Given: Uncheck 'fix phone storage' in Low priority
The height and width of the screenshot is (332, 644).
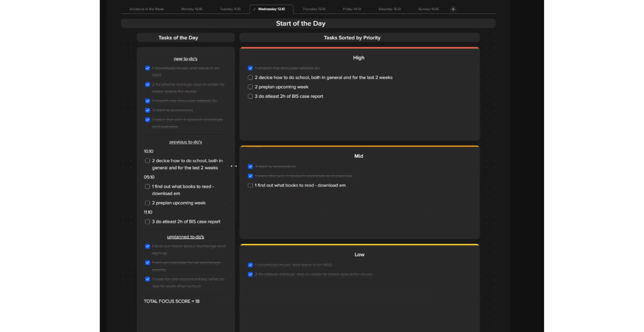Looking at the screenshot, I should pos(250,275).
